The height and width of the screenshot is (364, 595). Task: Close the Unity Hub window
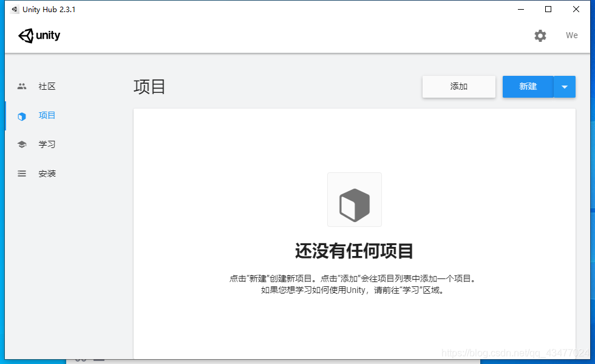point(576,10)
